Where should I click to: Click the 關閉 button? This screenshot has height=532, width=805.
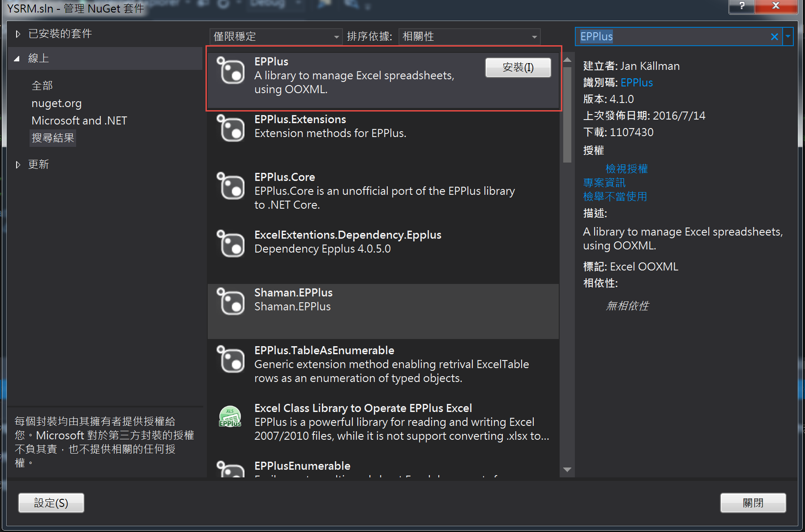753,503
